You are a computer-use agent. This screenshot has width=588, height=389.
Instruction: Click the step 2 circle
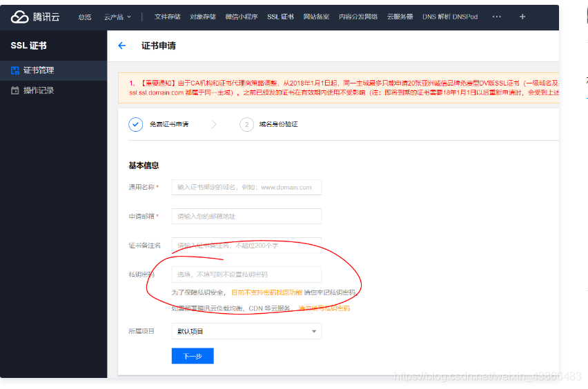tap(247, 124)
